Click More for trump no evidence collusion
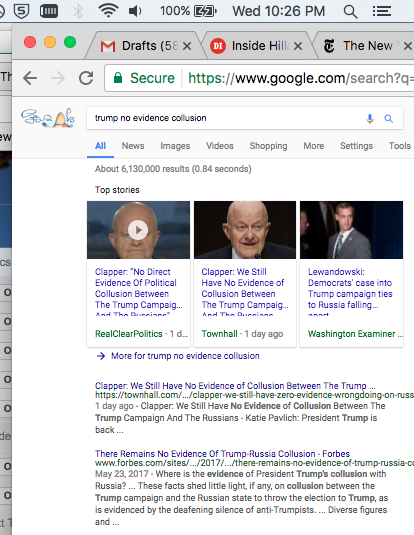 [185, 356]
